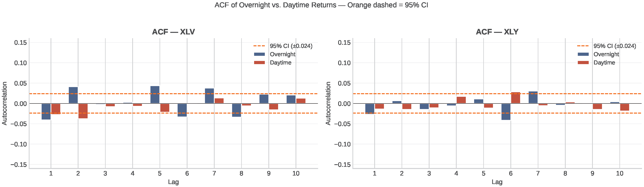Click the Overnight legend swatch in XLY chart

[583, 54]
